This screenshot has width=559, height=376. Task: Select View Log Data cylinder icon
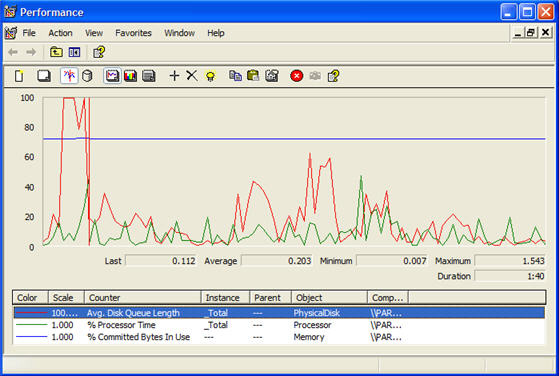coord(87,76)
